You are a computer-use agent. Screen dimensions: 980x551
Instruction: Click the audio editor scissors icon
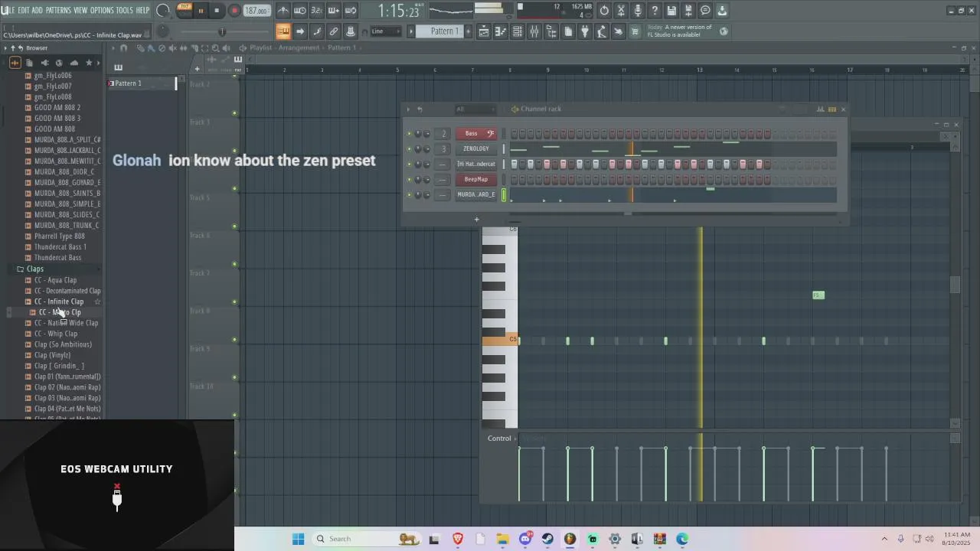pos(621,11)
